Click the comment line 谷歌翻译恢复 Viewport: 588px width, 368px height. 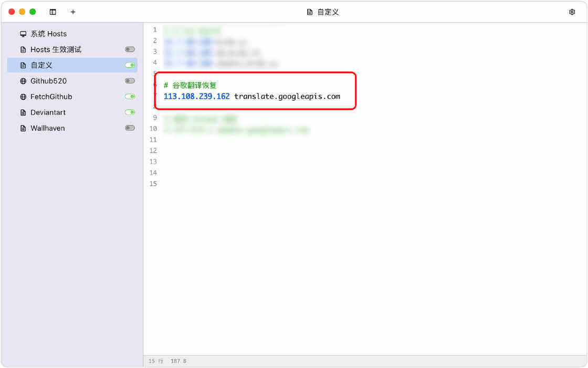pos(190,85)
